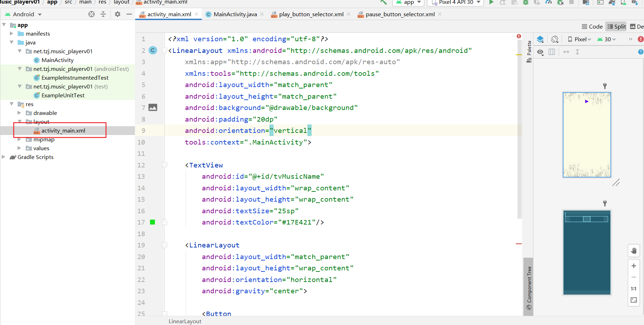Zoom in on the design preview
The image size is (644, 325).
pos(634,266)
